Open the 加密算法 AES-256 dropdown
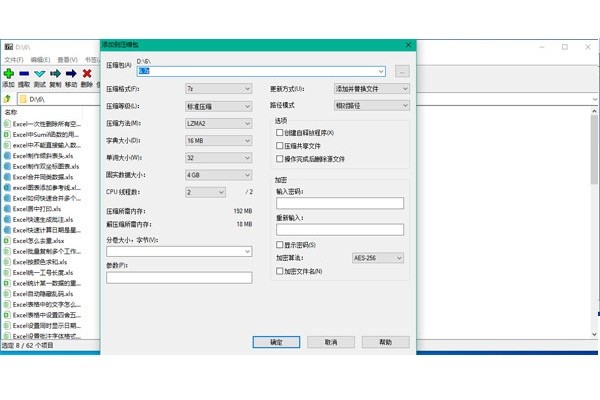Viewport: 600px width, 400px height. (380, 257)
